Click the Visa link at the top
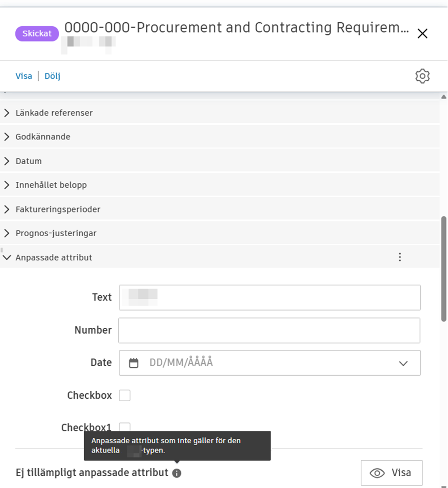Screen dimensions: 448x488 coord(24,76)
